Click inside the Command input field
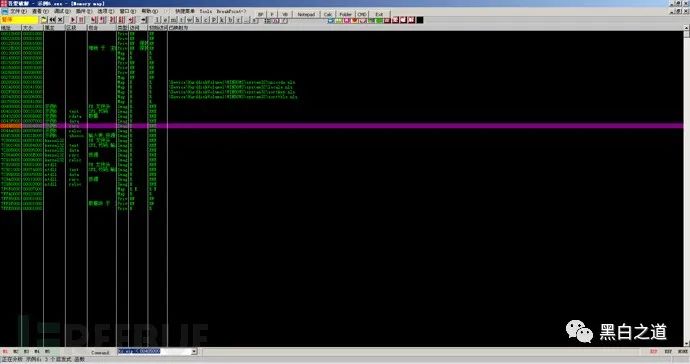This screenshot has width=690, height=364. (x=154, y=351)
